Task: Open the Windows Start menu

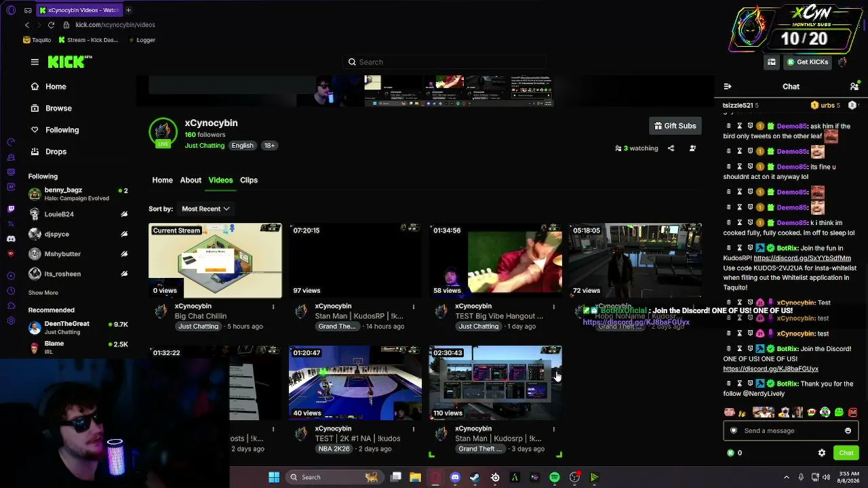Action: [274, 477]
